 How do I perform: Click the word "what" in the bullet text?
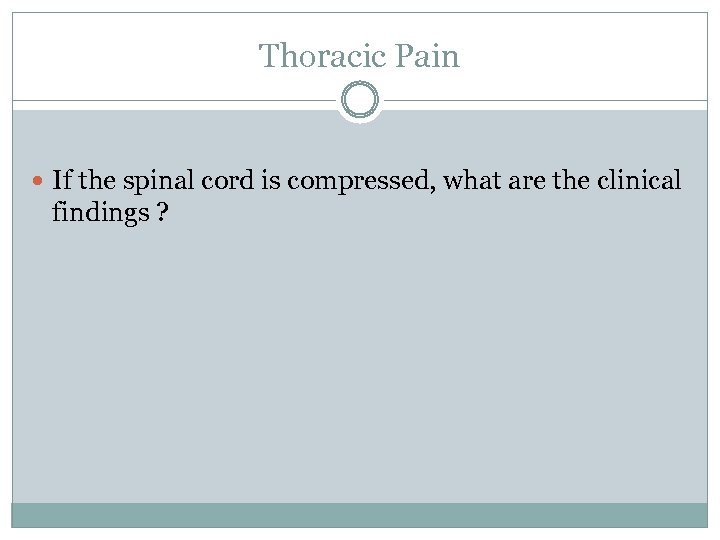coord(473,181)
